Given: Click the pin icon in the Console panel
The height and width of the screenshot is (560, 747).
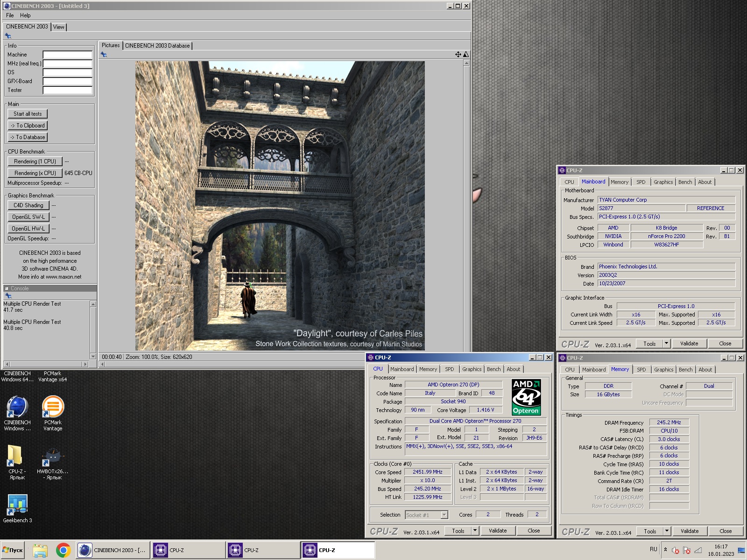Looking at the screenshot, I should [x=8, y=296].
